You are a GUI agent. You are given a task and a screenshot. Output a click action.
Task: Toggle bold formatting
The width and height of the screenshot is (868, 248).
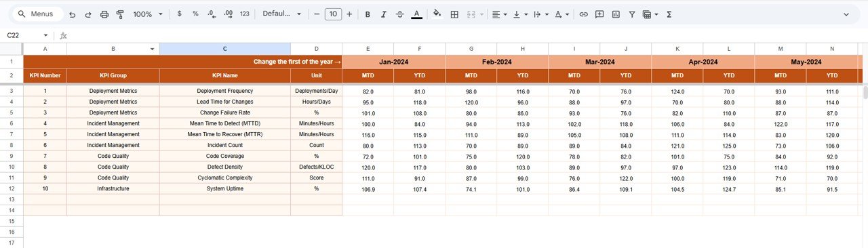coord(368,14)
